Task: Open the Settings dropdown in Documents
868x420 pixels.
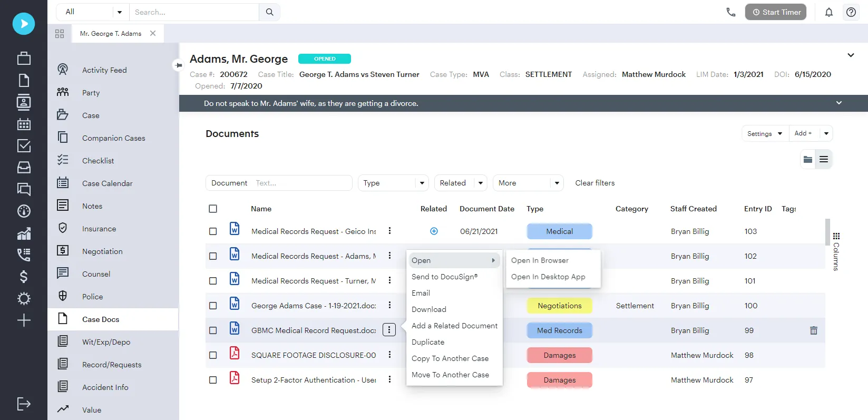Action: [x=764, y=134]
